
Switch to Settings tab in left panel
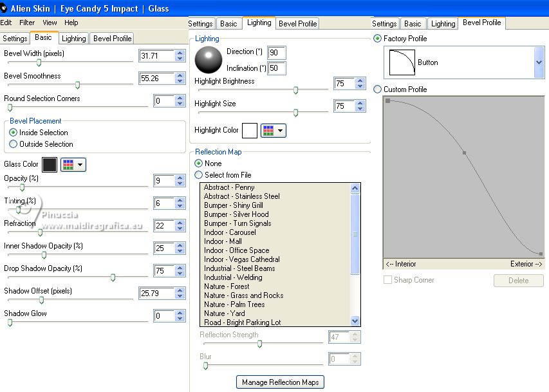15,39
